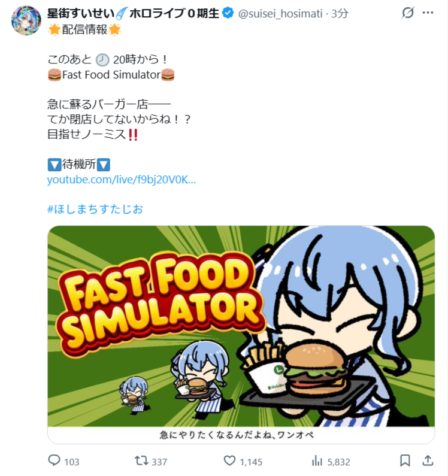Click the 1,145 likes count
The width and height of the screenshot is (448, 476).
[251, 462]
